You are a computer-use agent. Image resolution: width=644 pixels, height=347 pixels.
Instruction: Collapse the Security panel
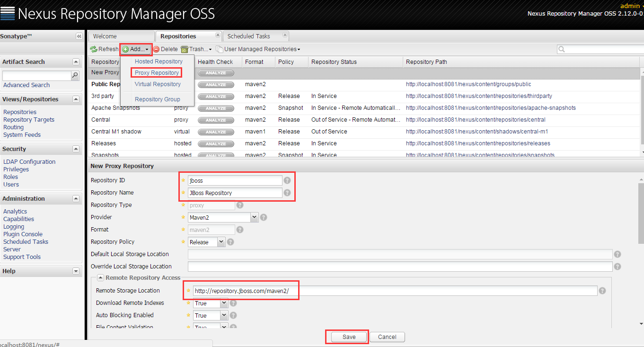coord(76,149)
